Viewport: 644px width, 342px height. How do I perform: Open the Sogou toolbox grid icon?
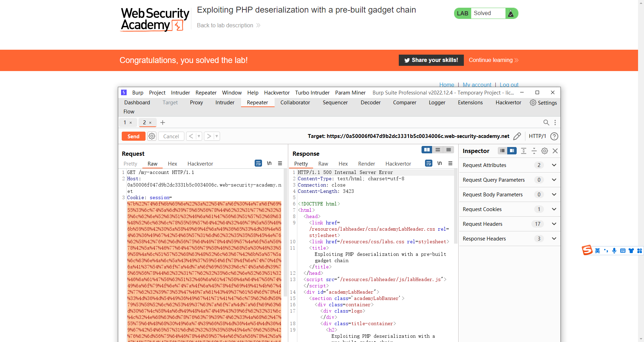[x=639, y=251]
